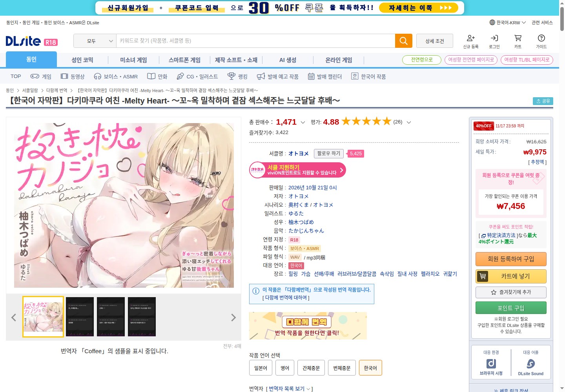Viewport: 565px width, 392px height.
Task: Select 일본어 work language
Action: 261,368
